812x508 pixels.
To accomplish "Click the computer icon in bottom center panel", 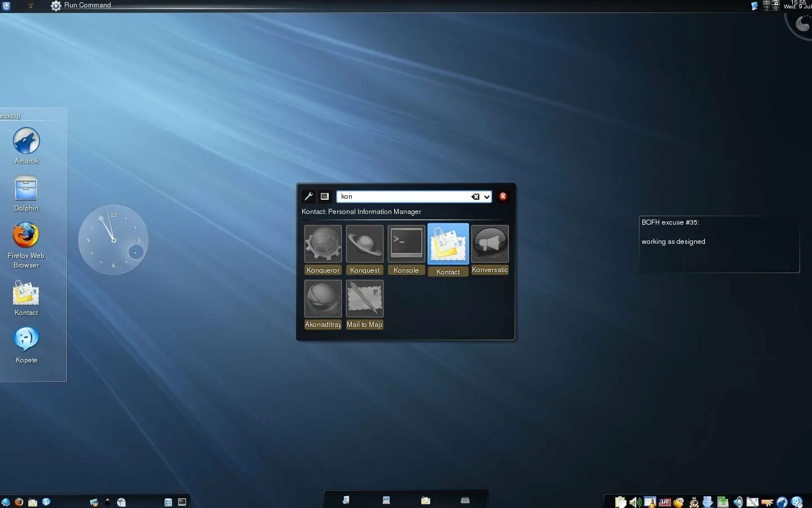I will coord(386,500).
